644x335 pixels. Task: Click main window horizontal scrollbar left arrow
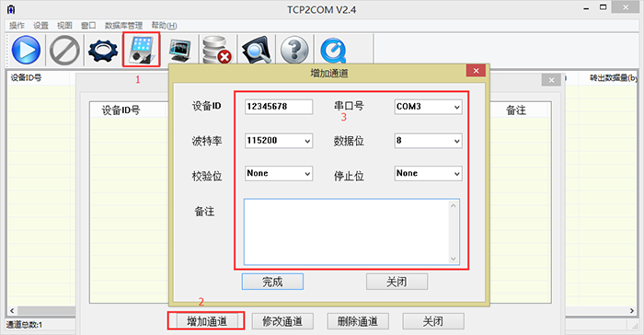click(x=12, y=311)
